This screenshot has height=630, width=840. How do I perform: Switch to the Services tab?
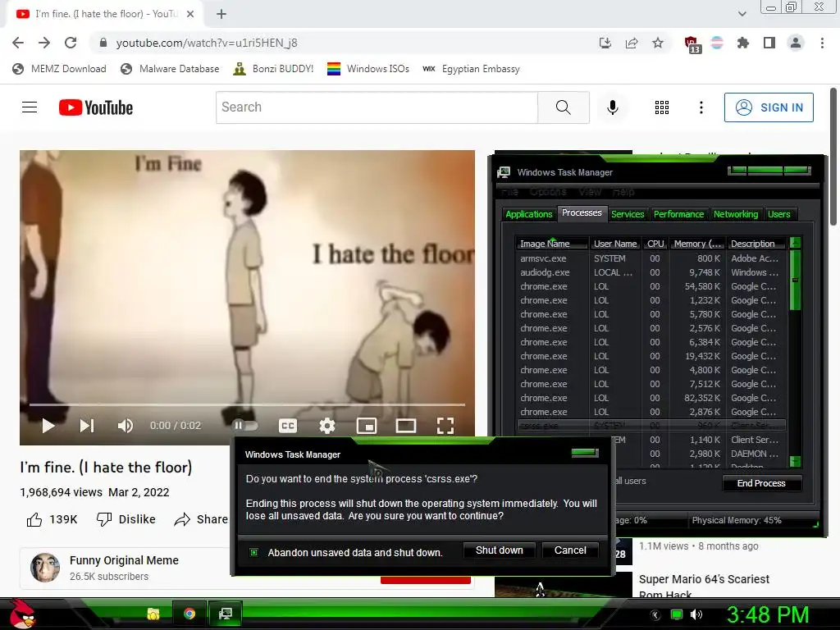coord(628,214)
